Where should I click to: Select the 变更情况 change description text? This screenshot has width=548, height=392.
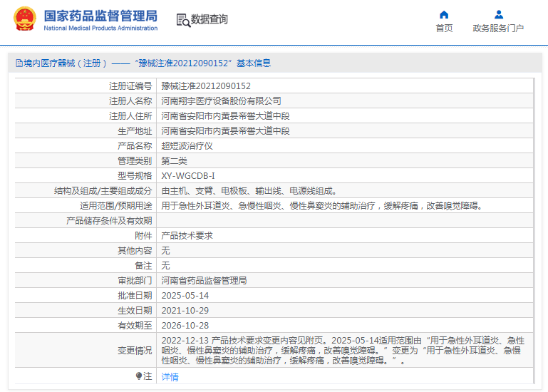343,351
